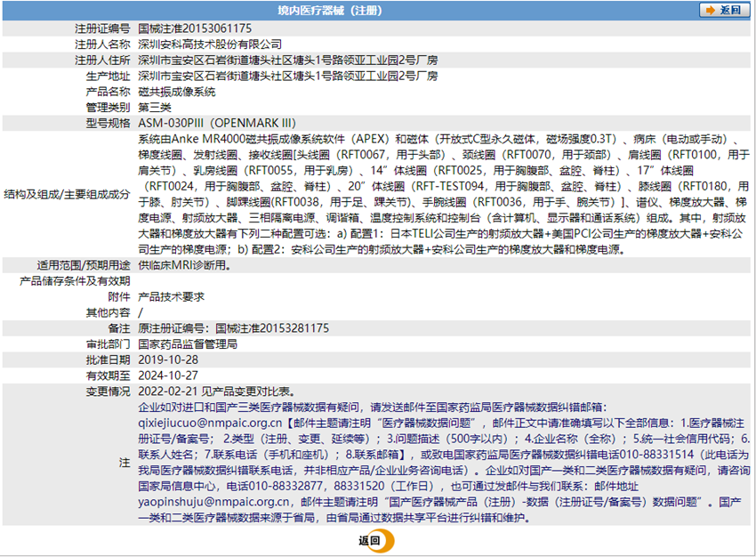The width and height of the screenshot is (756, 557).
Task: Click the 结构及组成/主要组成成分 label
Action: click(x=67, y=194)
